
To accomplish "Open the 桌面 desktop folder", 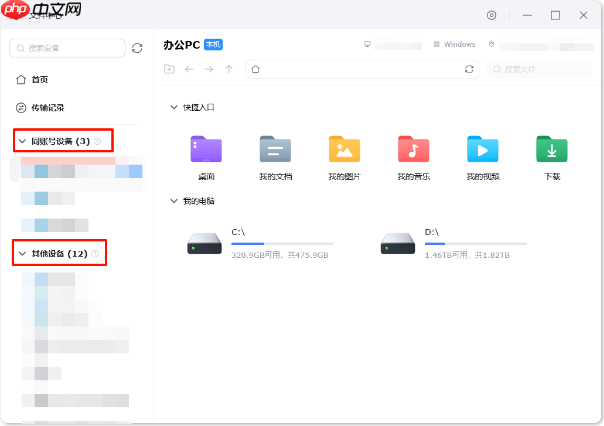I will point(206,158).
